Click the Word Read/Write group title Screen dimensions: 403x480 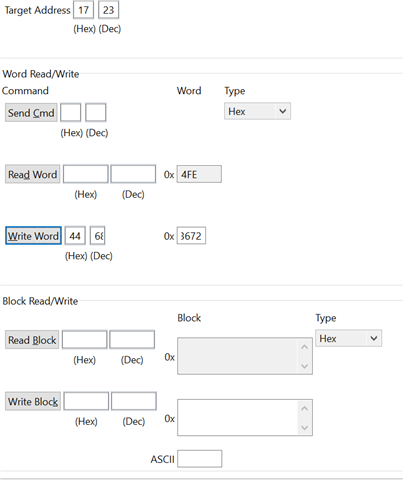click(x=41, y=74)
